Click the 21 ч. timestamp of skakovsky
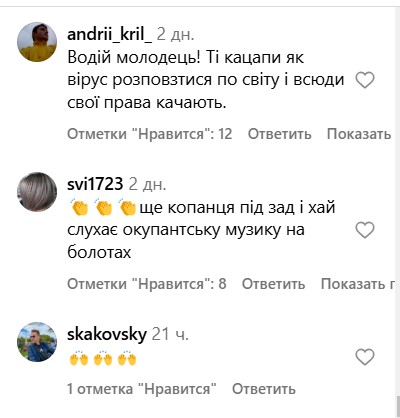This screenshot has height=418, width=400. click(170, 335)
